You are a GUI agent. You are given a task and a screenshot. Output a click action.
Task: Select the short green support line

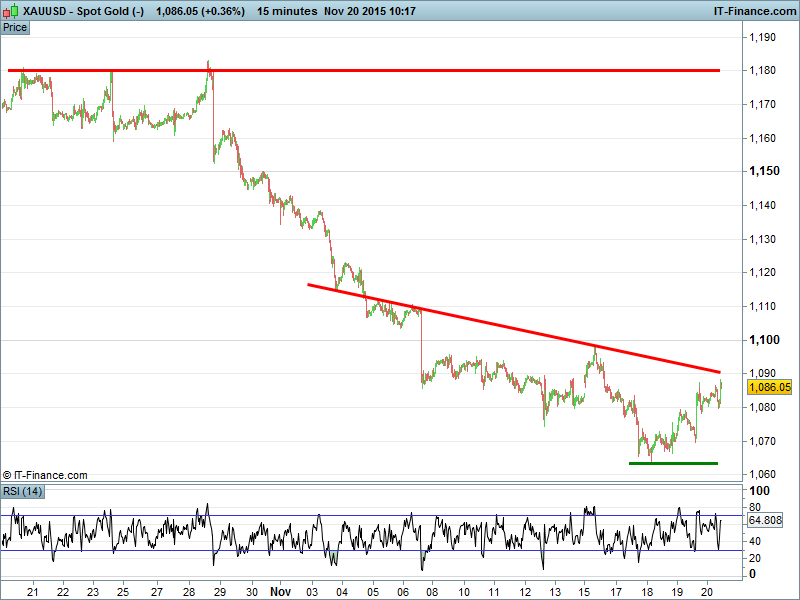pyautogui.click(x=673, y=463)
